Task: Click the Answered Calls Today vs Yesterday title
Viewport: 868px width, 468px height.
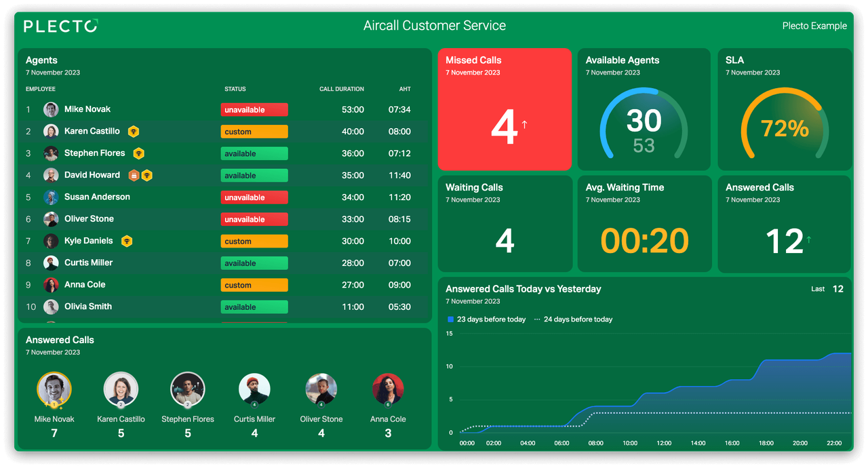Action: (x=524, y=289)
